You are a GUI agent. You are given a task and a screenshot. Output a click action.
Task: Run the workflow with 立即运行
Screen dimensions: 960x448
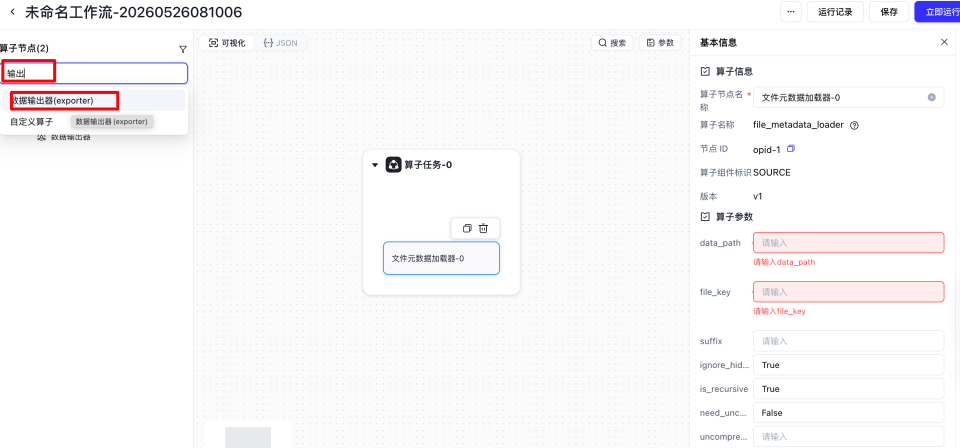click(x=937, y=12)
